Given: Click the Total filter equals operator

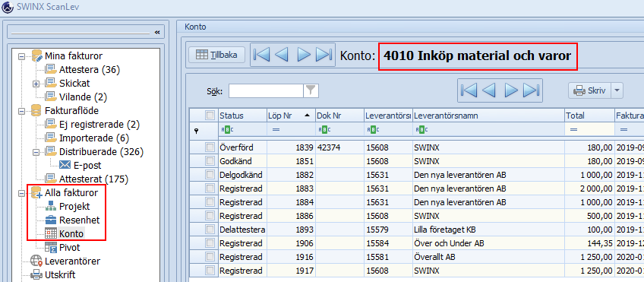Looking at the screenshot, I should [574, 129].
